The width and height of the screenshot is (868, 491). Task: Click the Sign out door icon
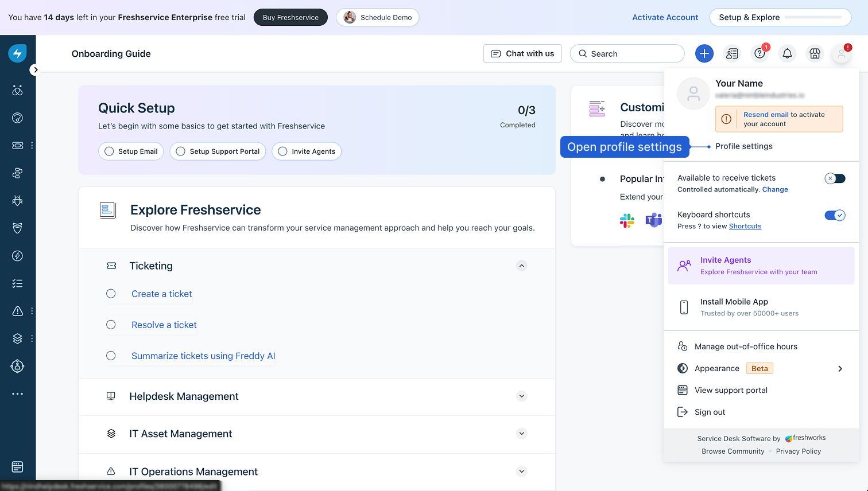683,412
